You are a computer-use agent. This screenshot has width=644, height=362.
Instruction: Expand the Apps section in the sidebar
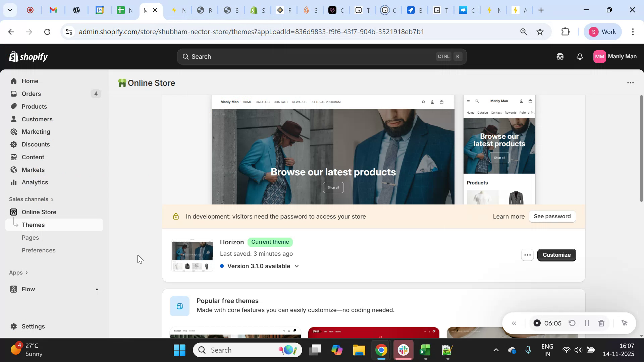pyautogui.click(x=18, y=273)
